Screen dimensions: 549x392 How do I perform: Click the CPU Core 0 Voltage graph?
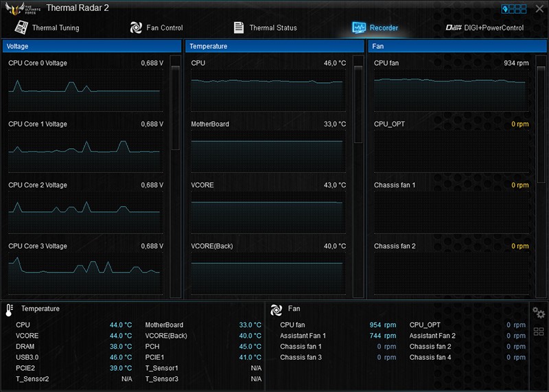(85, 91)
